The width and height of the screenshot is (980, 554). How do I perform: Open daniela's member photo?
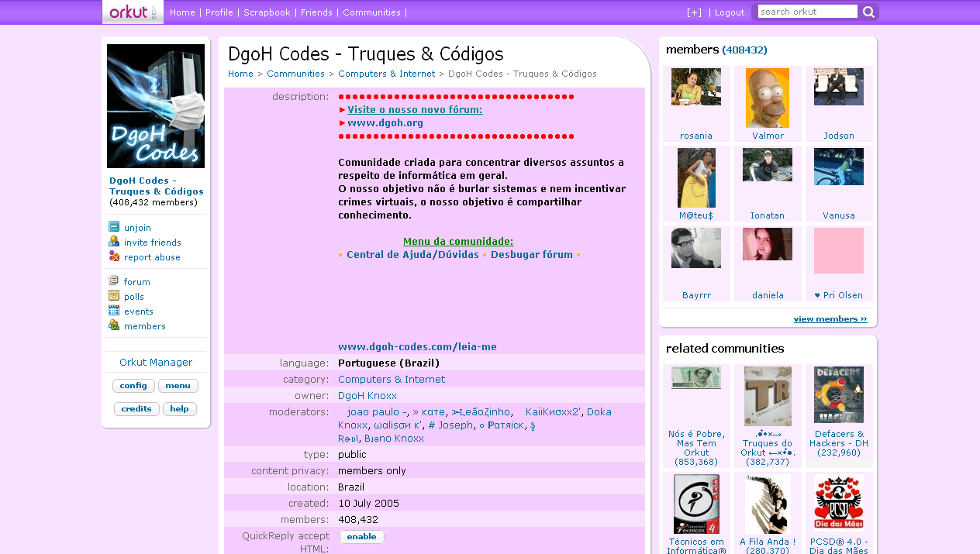(x=768, y=244)
